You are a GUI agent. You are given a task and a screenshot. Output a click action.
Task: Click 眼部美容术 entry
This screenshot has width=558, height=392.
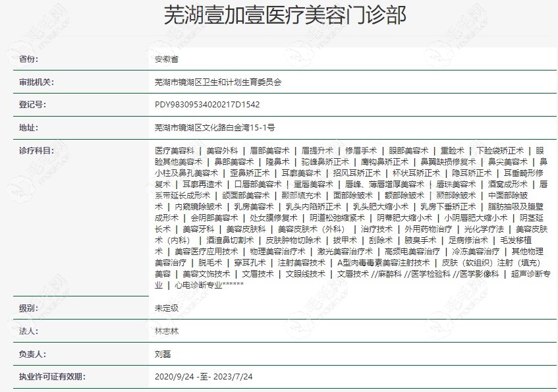click(x=408, y=151)
